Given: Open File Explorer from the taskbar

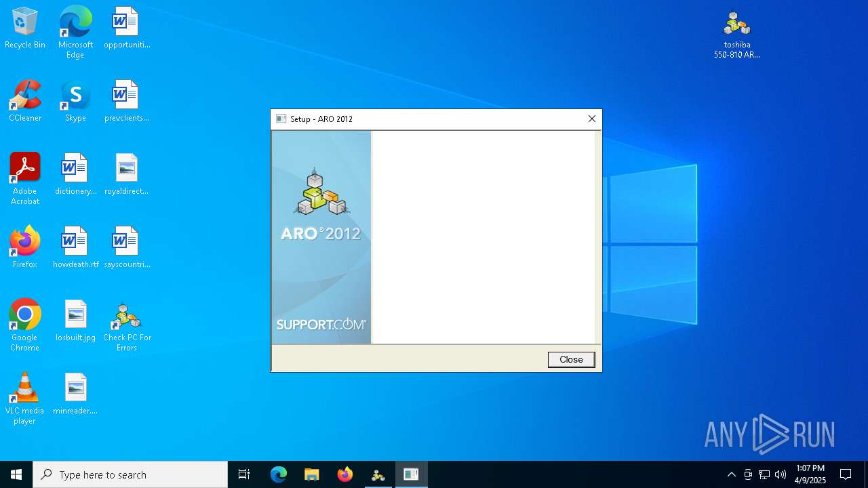Looking at the screenshot, I should [x=311, y=474].
